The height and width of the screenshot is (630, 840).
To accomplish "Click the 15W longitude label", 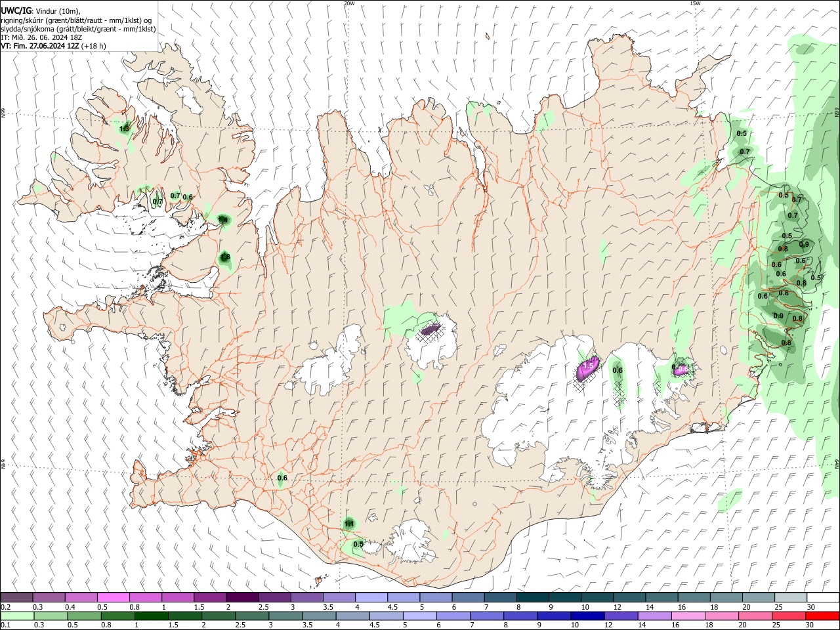I will coord(695,3).
